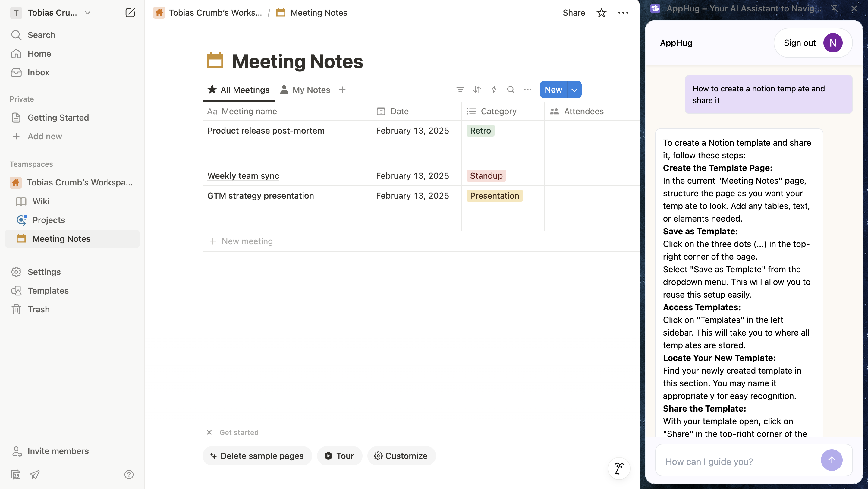Click the Retro category tag

[x=480, y=131]
